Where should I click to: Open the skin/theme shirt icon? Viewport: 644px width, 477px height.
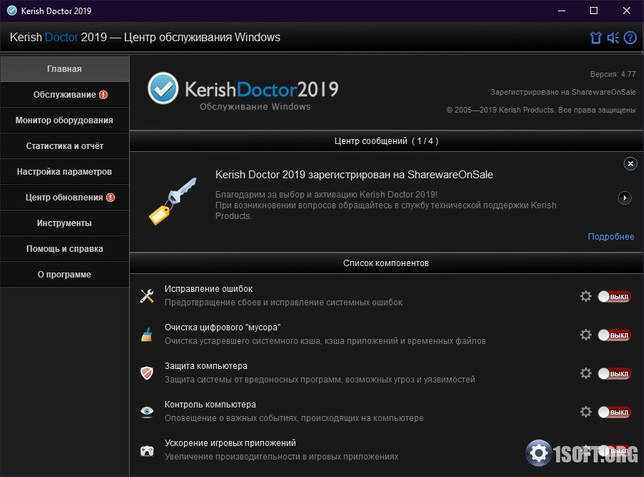[x=596, y=38]
